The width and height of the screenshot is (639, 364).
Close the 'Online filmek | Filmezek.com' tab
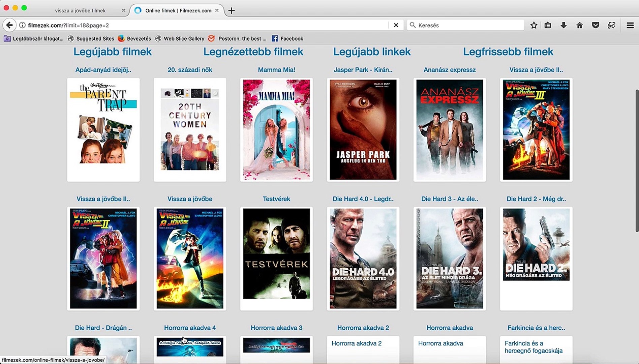click(x=217, y=10)
